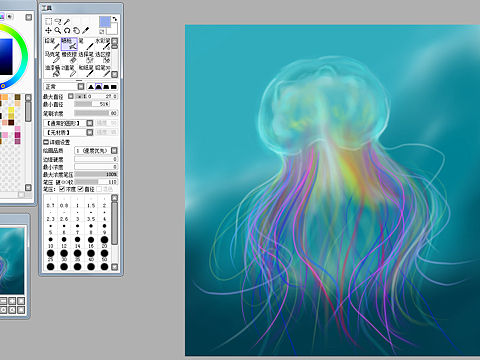Select the sharpest brush edge shape
The width and height of the screenshot is (480, 360).
(x=91, y=87)
